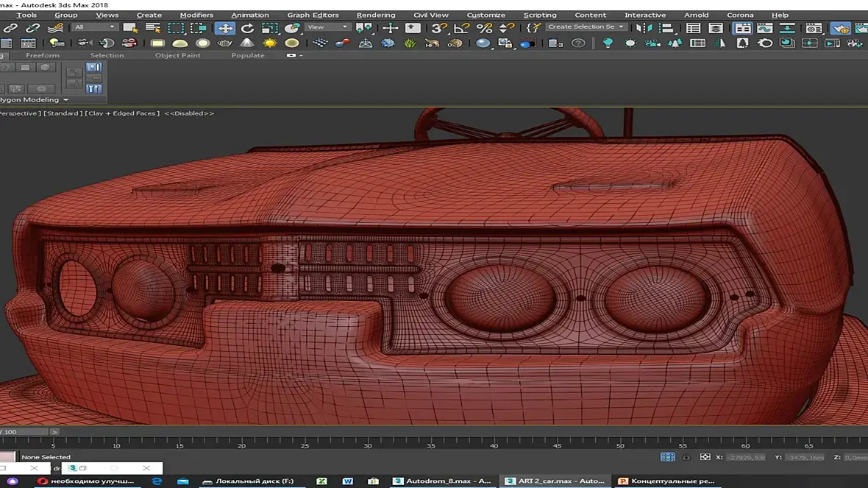Screen dimensions: 868x488
Task: Click the Mirror tool icon
Action: tap(644, 28)
